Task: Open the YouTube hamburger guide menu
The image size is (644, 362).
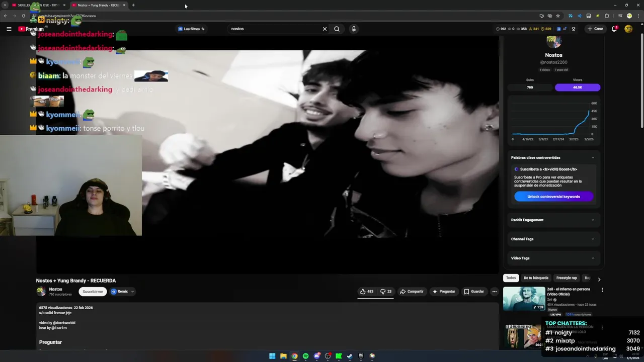Action: 9,29
